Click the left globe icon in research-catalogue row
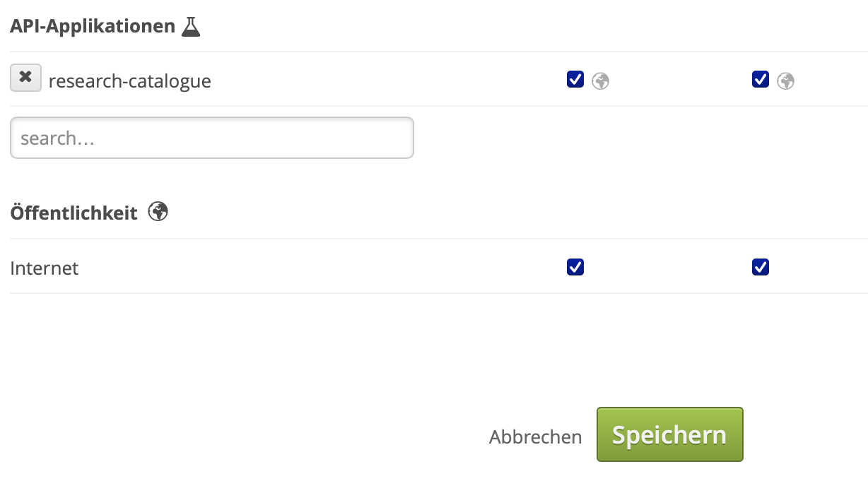Image resolution: width=868 pixels, height=493 pixels. click(x=600, y=81)
